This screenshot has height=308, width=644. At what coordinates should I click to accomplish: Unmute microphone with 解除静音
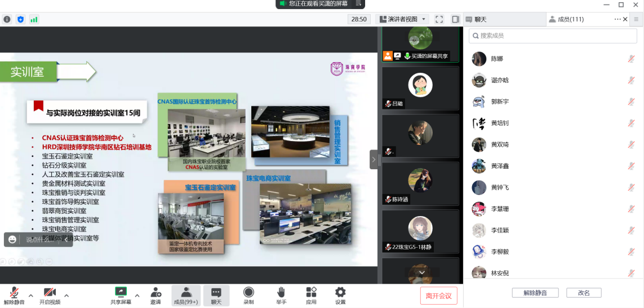click(x=14, y=295)
